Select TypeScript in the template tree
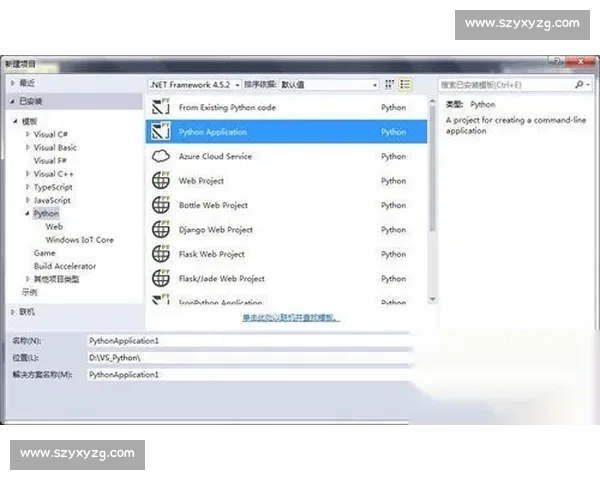 53,187
